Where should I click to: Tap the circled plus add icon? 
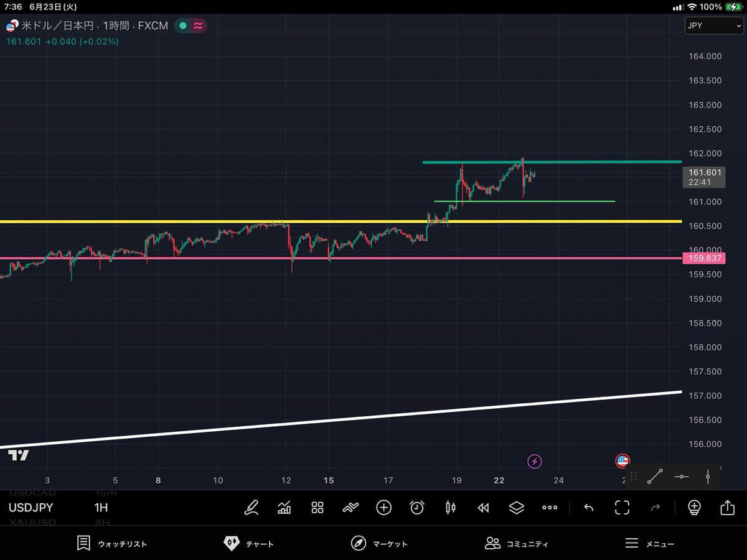coord(383,507)
